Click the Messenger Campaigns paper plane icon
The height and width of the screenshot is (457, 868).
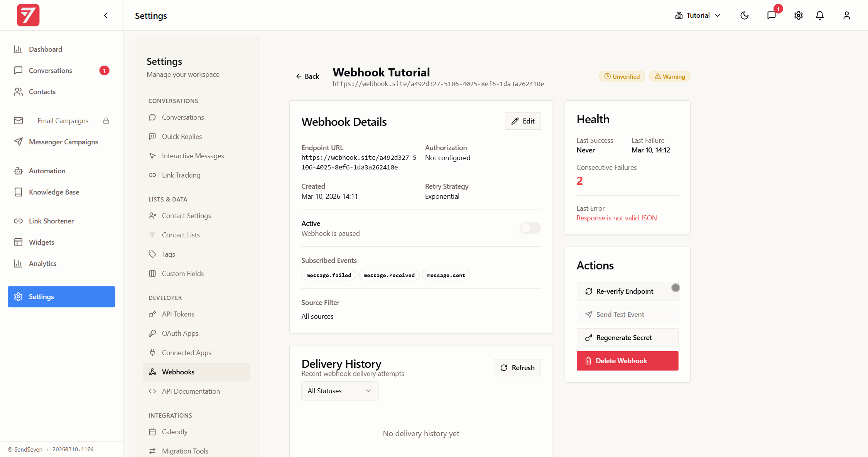point(18,142)
